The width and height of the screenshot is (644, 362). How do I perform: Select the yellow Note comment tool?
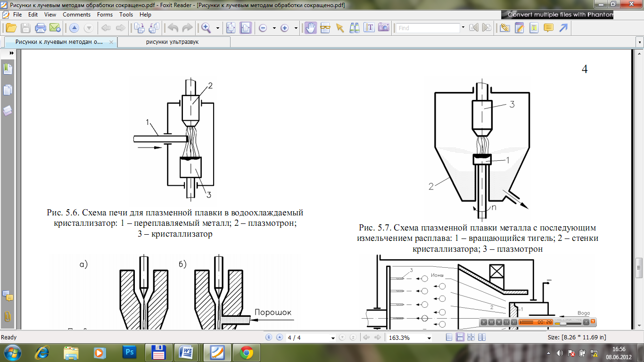click(548, 28)
